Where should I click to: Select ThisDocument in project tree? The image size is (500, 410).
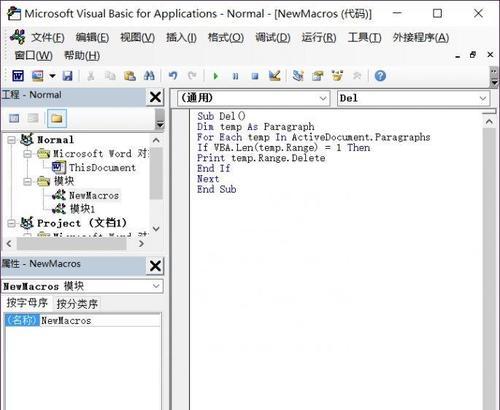(x=102, y=167)
